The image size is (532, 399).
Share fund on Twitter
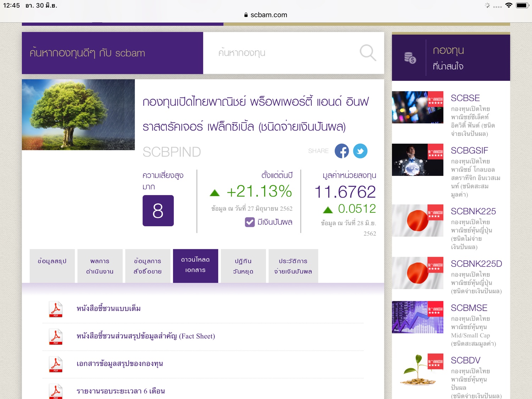tap(360, 151)
